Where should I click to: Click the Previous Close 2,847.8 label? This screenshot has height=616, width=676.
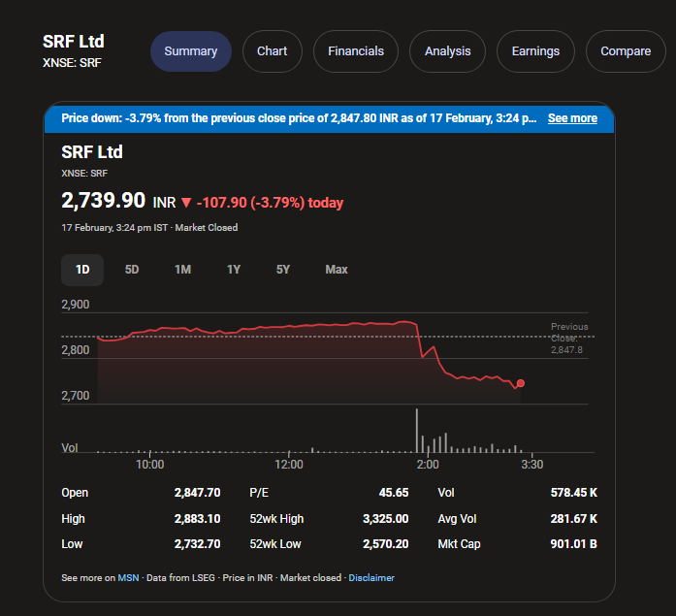[569, 339]
